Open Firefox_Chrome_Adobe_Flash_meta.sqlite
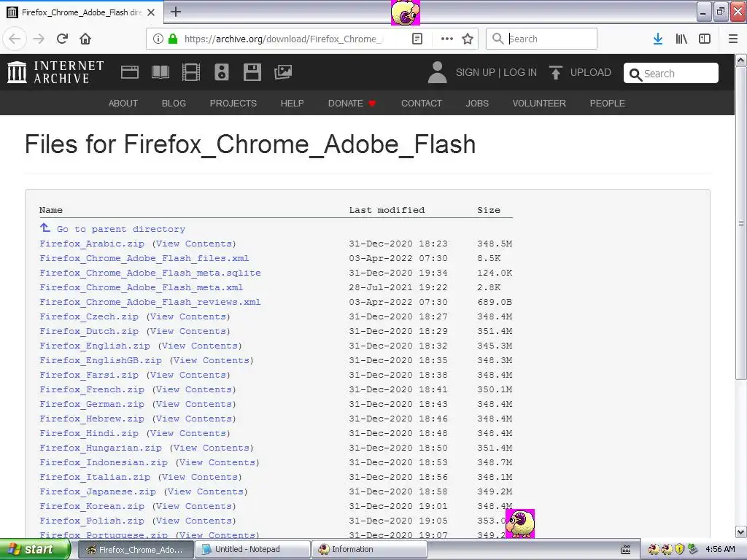 tap(150, 273)
